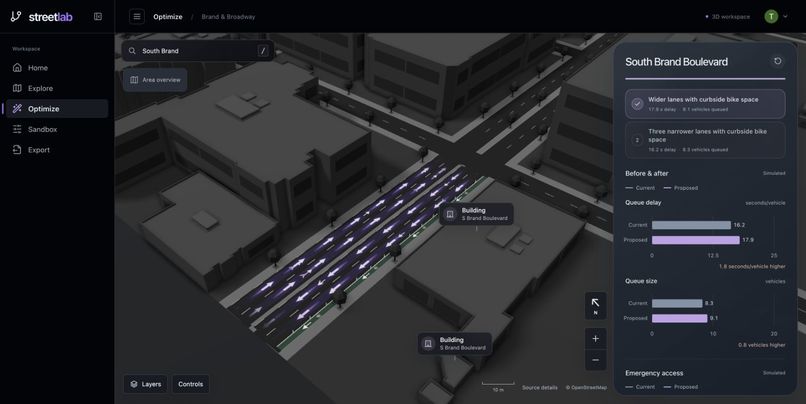Viewport: 806px width, 404px height.
Task: Select the Optimize menu item
Action: coord(57,109)
